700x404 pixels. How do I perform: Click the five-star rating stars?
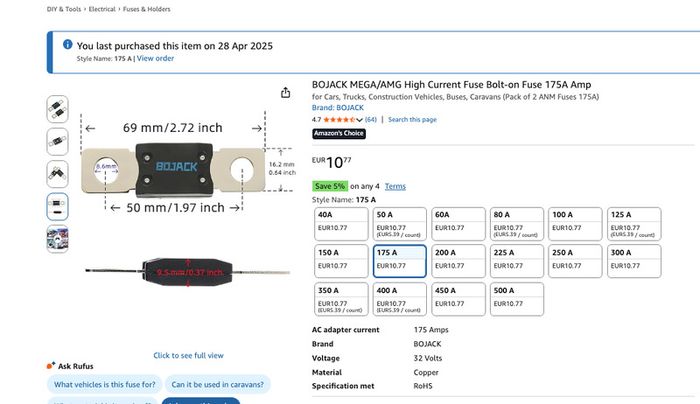tap(339, 120)
